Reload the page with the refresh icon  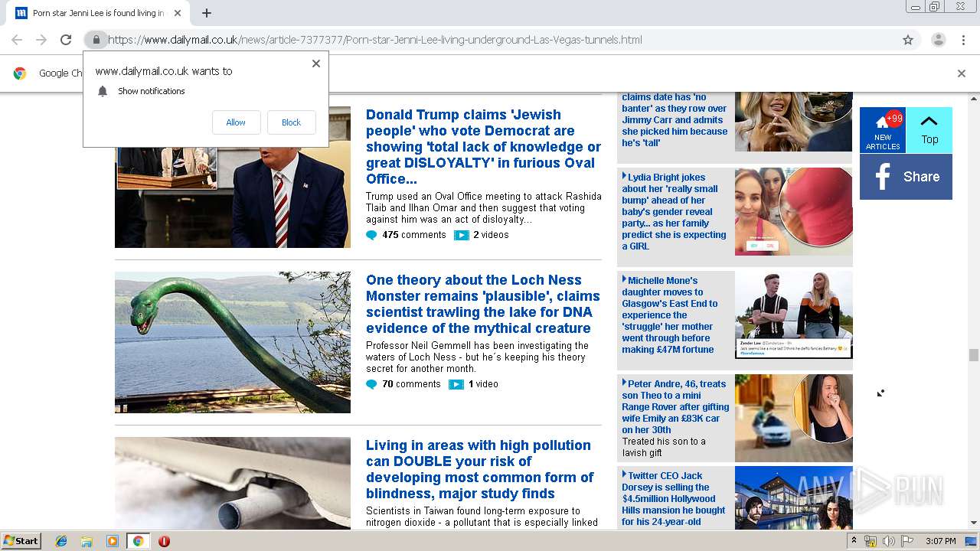66,40
